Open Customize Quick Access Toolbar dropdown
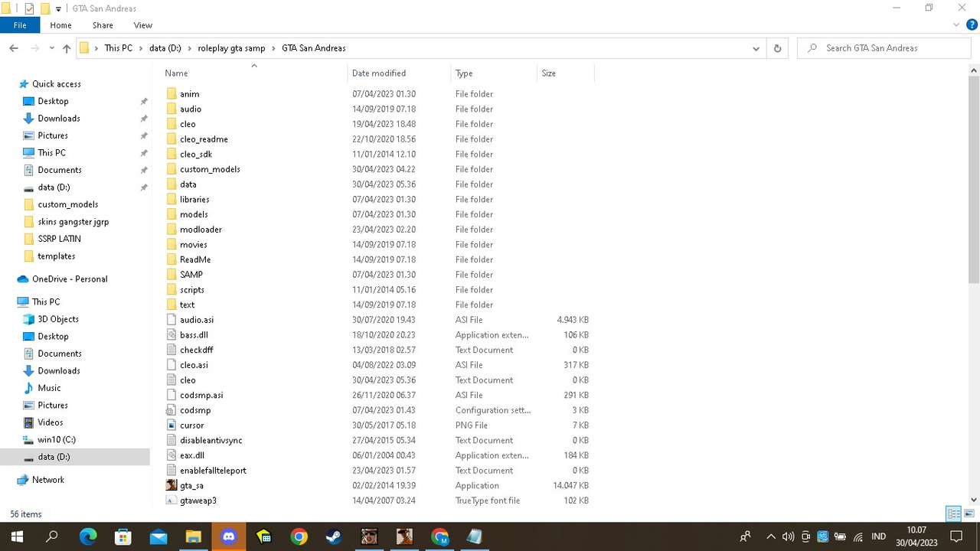 (x=59, y=9)
